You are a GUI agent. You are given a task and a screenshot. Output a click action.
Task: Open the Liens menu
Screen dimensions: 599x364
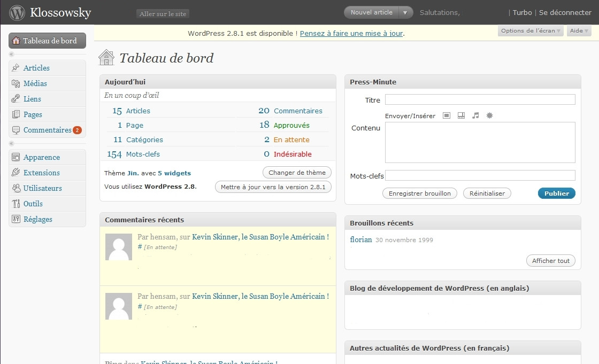(x=48, y=99)
